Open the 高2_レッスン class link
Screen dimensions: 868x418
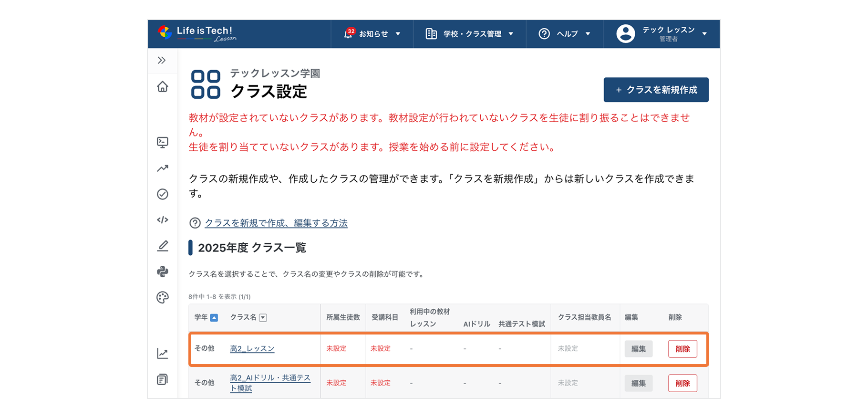(252, 349)
